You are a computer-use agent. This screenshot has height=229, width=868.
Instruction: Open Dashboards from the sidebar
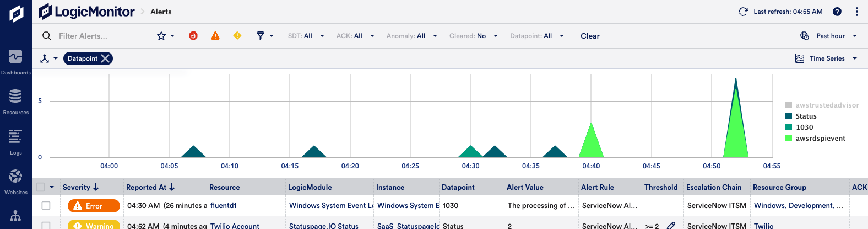[15, 61]
